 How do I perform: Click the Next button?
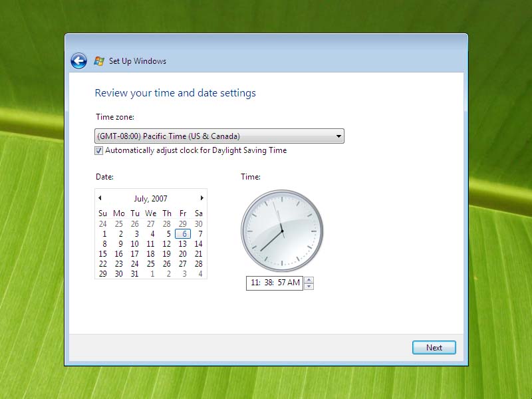[x=434, y=348]
